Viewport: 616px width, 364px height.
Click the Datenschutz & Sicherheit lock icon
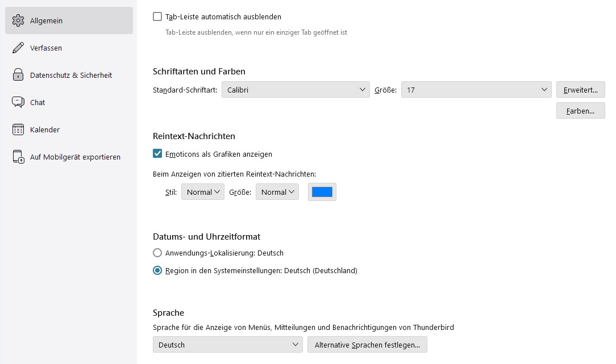(x=18, y=75)
